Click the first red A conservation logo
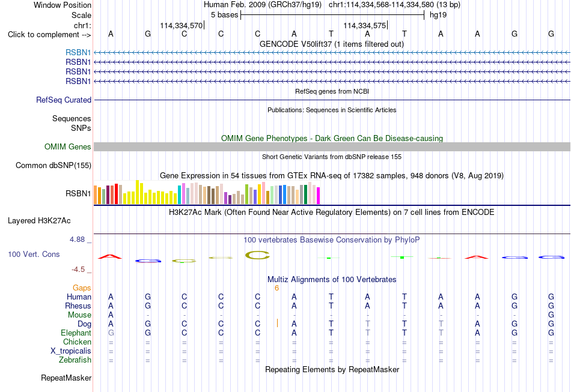 pyautogui.click(x=110, y=257)
